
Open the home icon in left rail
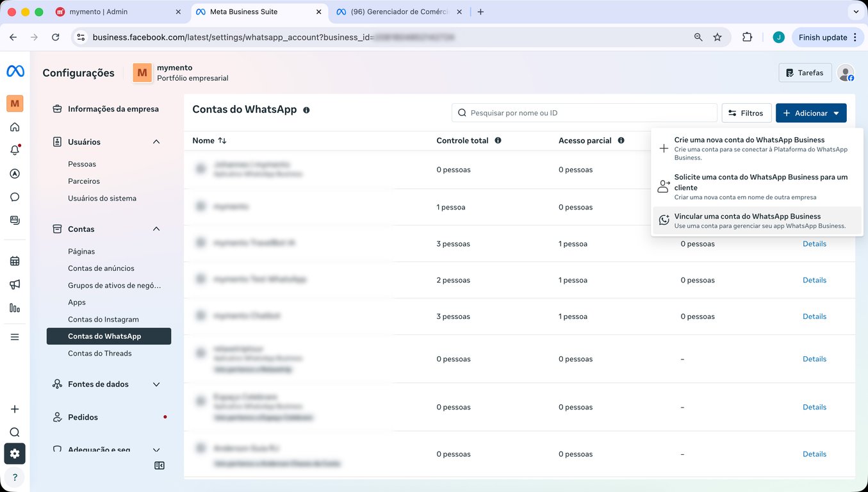(15, 127)
